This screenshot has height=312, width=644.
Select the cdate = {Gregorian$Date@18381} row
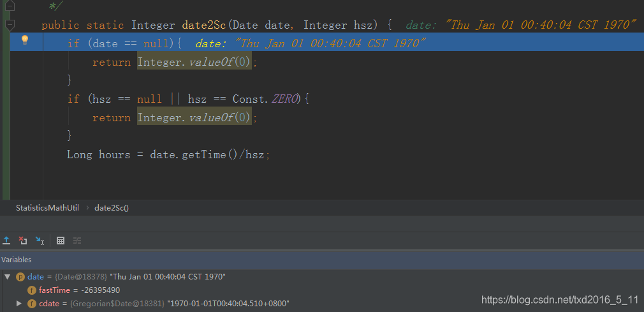click(x=322, y=303)
